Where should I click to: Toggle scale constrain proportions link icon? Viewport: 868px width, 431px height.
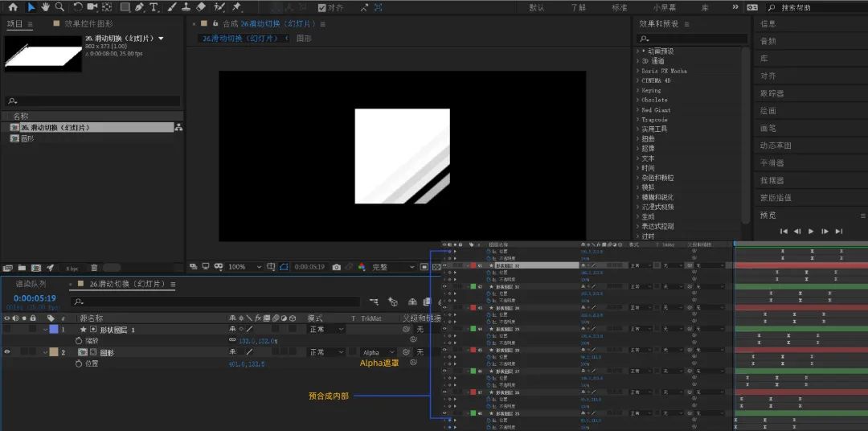(232, 341)
